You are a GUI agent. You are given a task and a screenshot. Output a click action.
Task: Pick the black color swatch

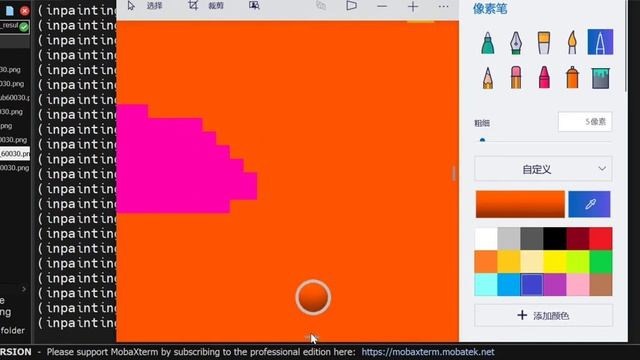[554, 239]
